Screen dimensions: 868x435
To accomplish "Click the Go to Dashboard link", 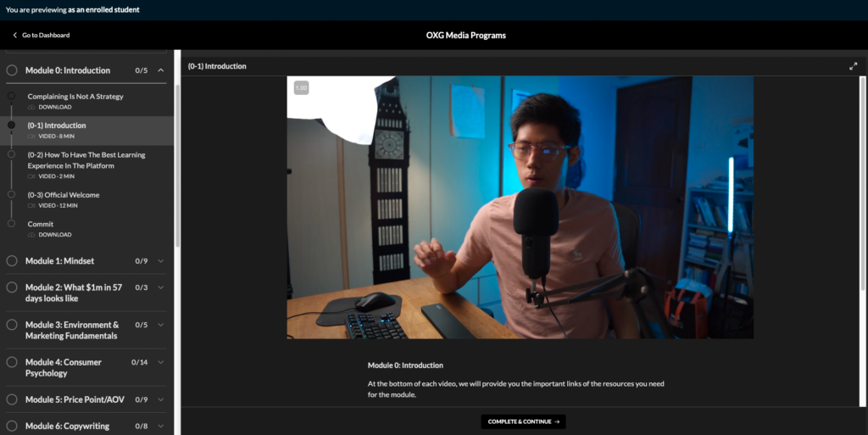I will (x=46, y=36).
